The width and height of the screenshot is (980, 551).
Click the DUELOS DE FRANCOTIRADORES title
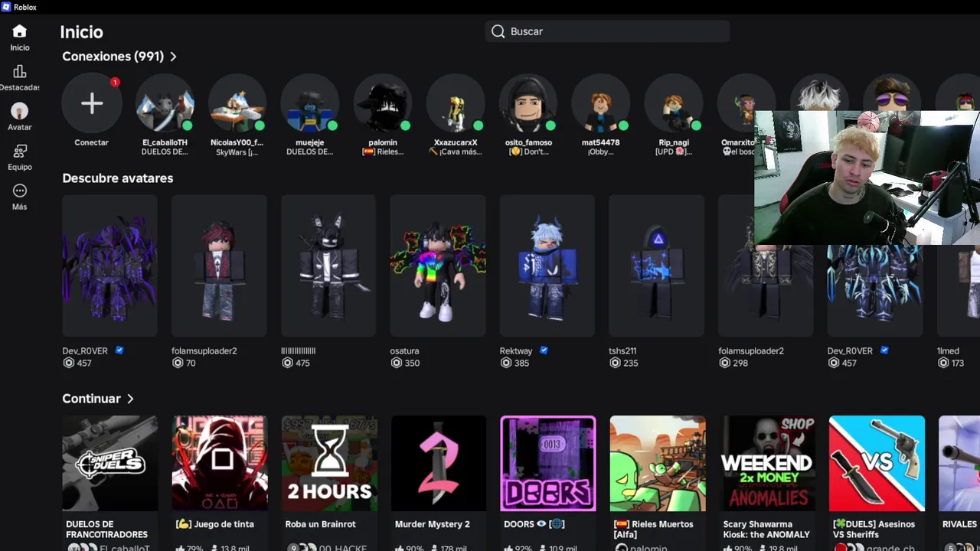106,530
